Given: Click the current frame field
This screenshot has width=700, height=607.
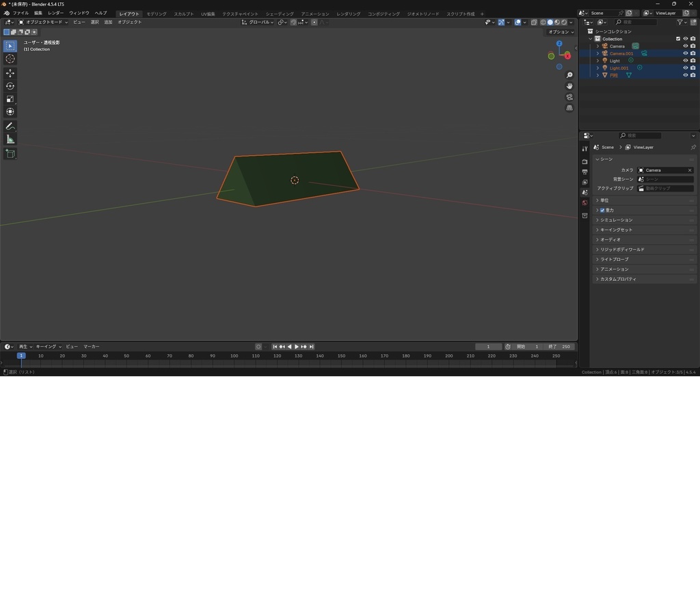Looking at the screenshot, I should click(488, 347).
